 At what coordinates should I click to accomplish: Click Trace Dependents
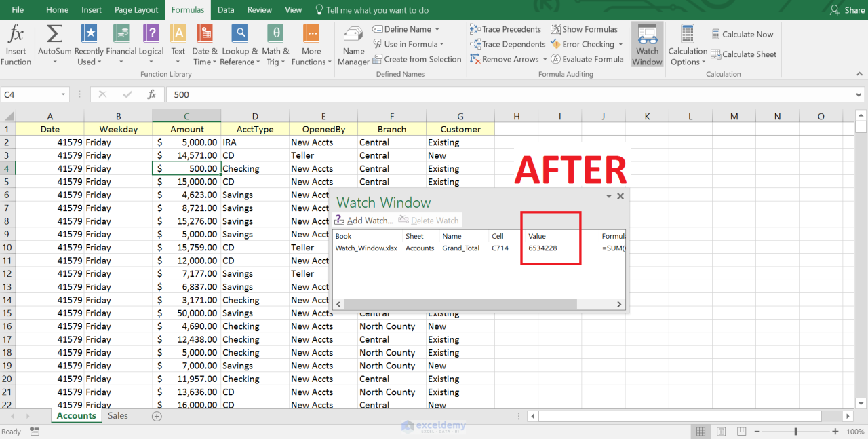[508, 44]
